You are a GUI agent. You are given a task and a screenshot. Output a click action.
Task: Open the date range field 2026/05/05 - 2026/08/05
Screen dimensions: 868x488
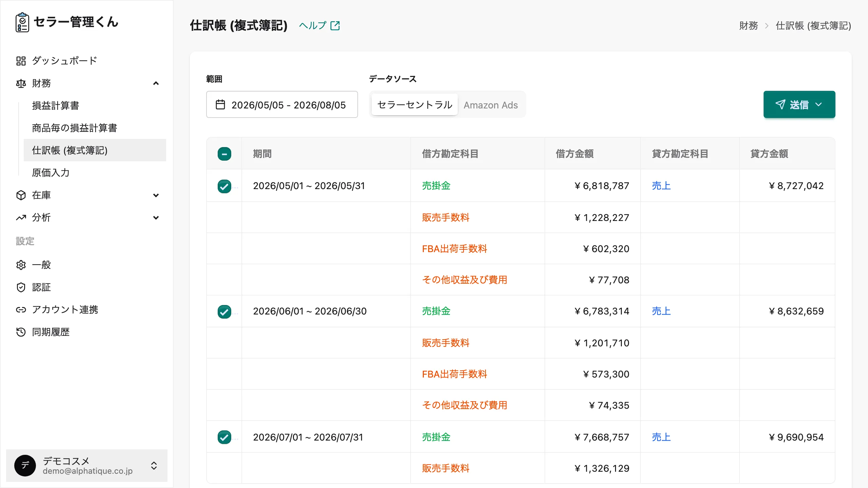click(282, 104)
